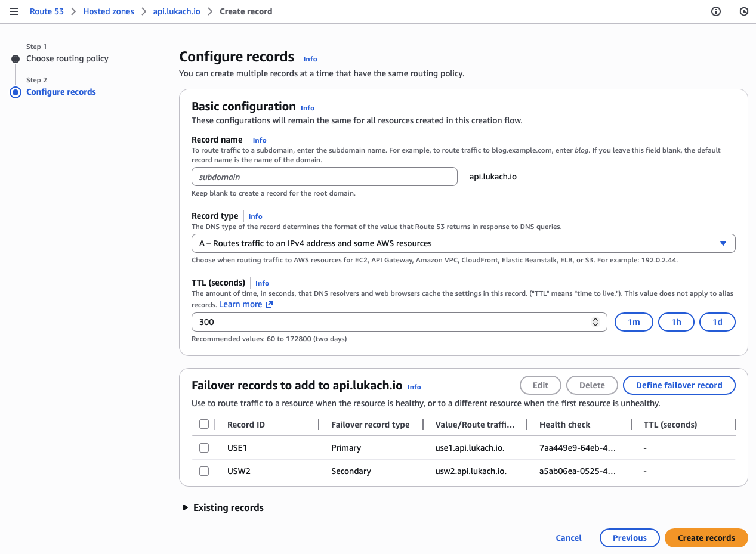Open the hamburger navigation menu
Viewport: 756px width, 554px height.
pyautogui.click(x=14, y=11)
